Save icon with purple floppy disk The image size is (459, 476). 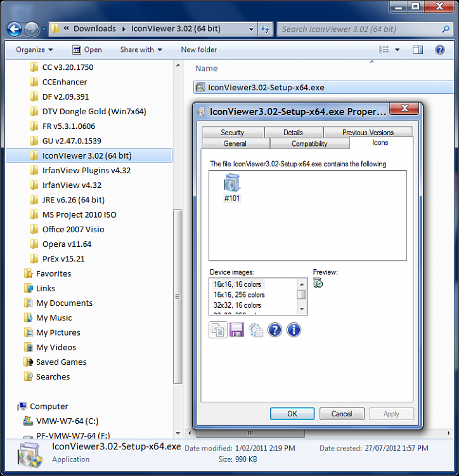click(x=236, y=329)
